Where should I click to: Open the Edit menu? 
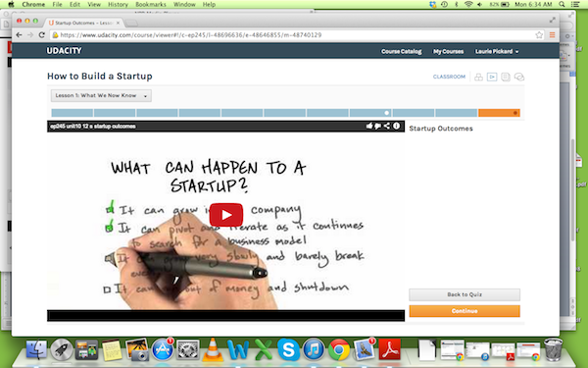[74, 5]
